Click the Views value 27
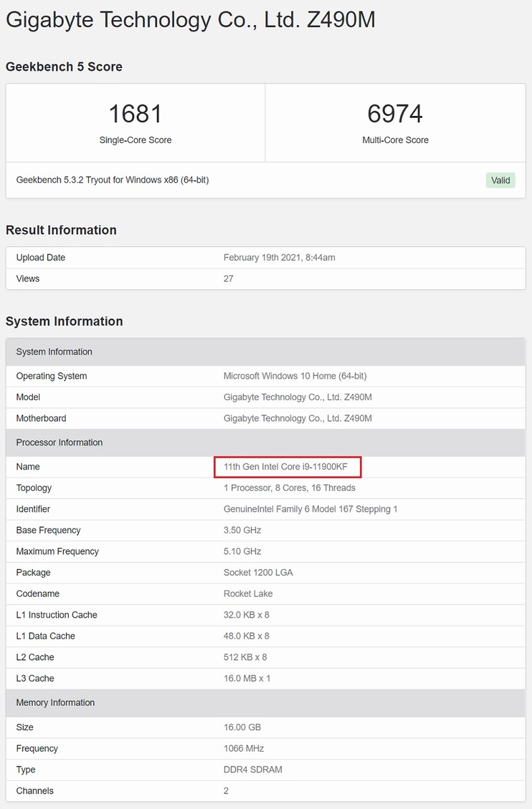The image size is (532, 809). pos(229,278)
